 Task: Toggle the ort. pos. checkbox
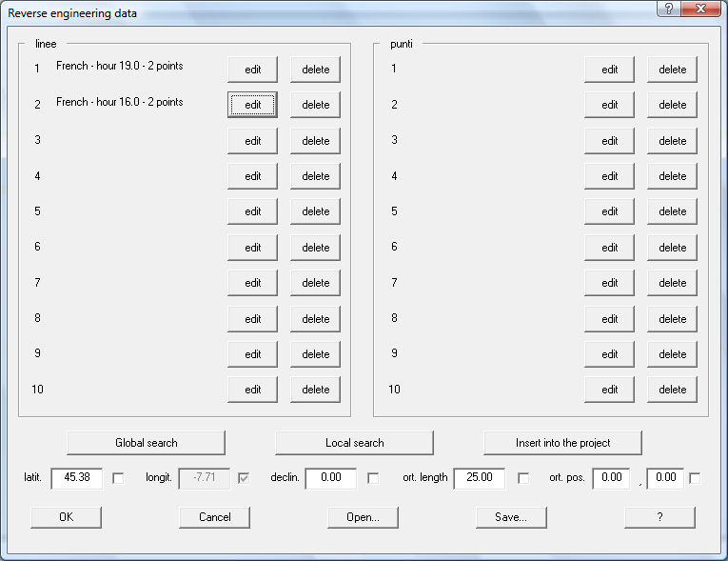pyautogui.click(x=695, y=478)
